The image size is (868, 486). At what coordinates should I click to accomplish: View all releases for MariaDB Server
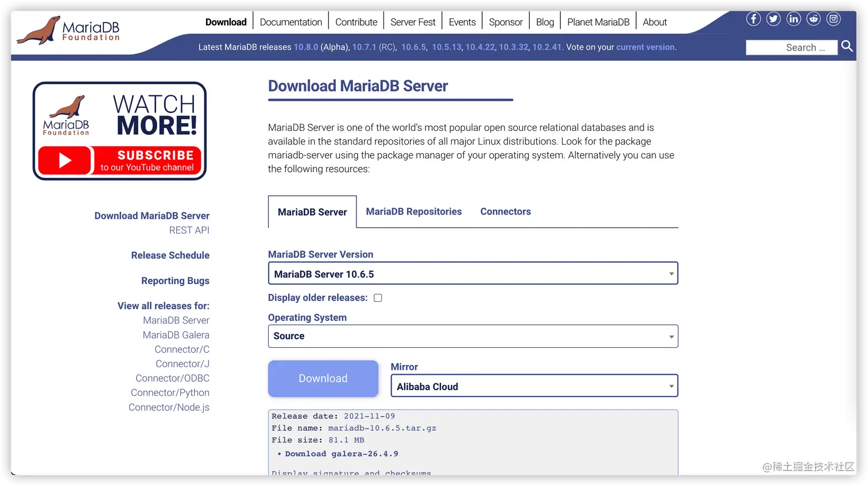(176, 320)
